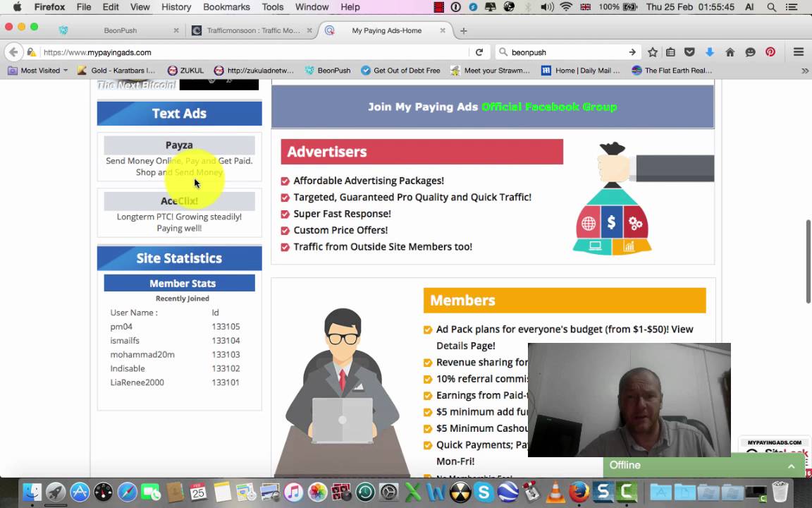Open a new tab with the plus button
This screenshot has height=508, width=812.
(464, 30)
